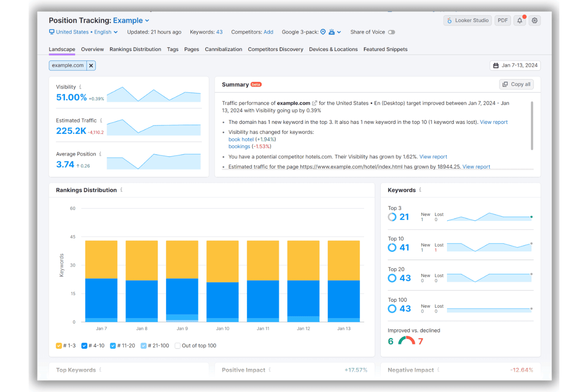Click Copy all in Summary
The height and width of the screenshot is (392, 588).
point(516,84)
